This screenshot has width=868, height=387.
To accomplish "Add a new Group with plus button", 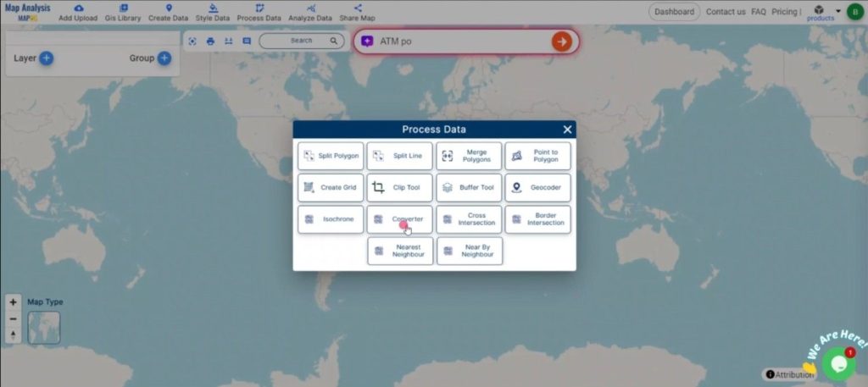I will click(x=164, y=58).
